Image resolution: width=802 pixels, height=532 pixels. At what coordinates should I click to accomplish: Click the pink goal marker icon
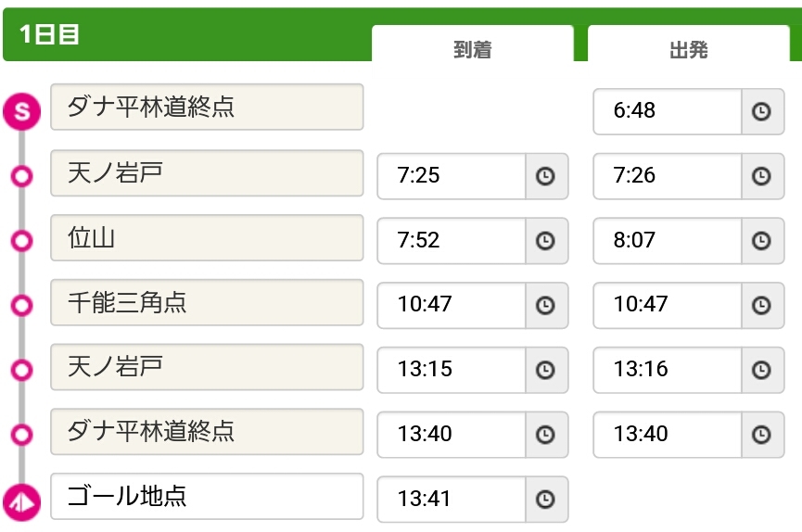coord(22,502)
